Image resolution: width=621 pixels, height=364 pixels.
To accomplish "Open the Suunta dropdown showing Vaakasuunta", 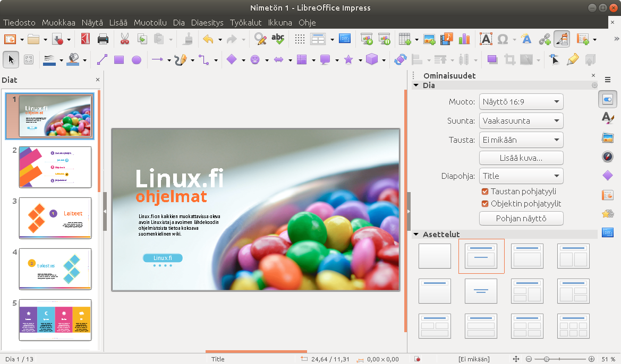I will [x=521, y=121].
